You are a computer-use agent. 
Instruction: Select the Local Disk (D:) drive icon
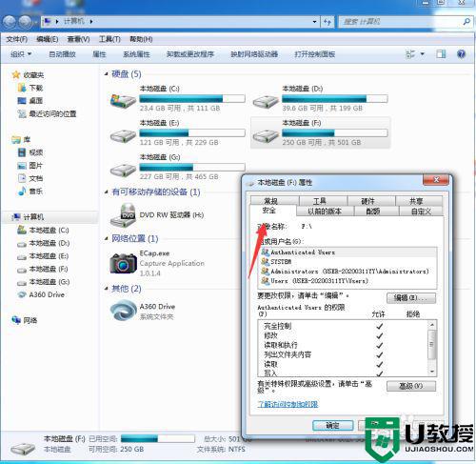(x=266, y=102)
